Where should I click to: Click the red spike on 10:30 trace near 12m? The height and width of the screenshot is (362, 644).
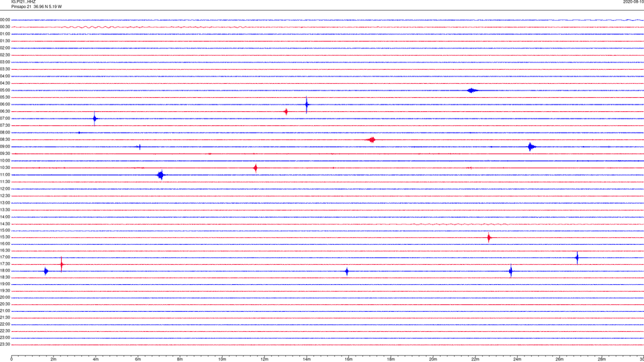pos(256,168)
